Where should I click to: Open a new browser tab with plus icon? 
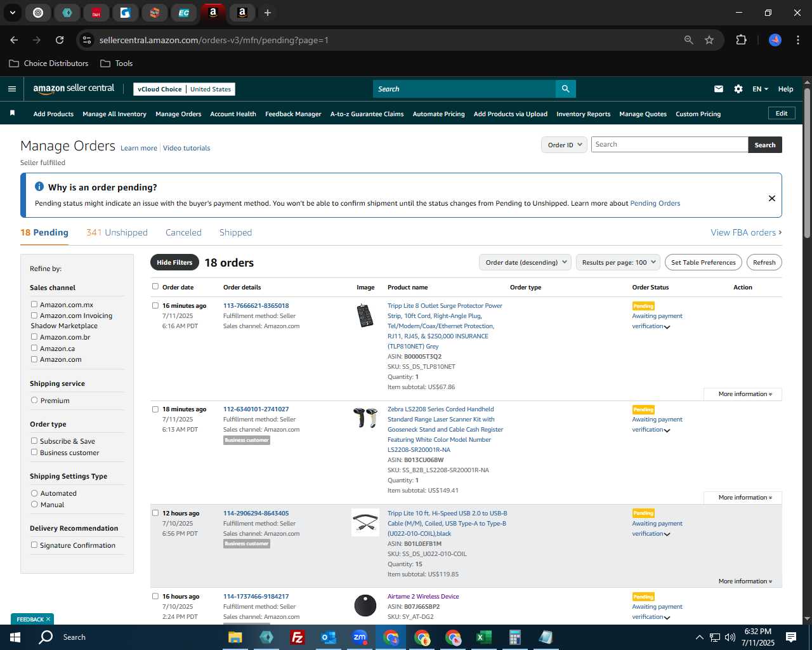coord(267,13)
